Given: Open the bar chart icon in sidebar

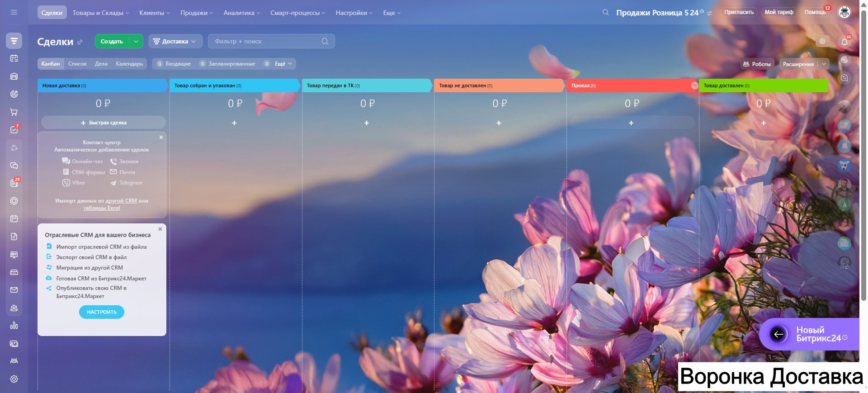Looking at the screenshot, I should pyautogui.click(x=14, y=326).
